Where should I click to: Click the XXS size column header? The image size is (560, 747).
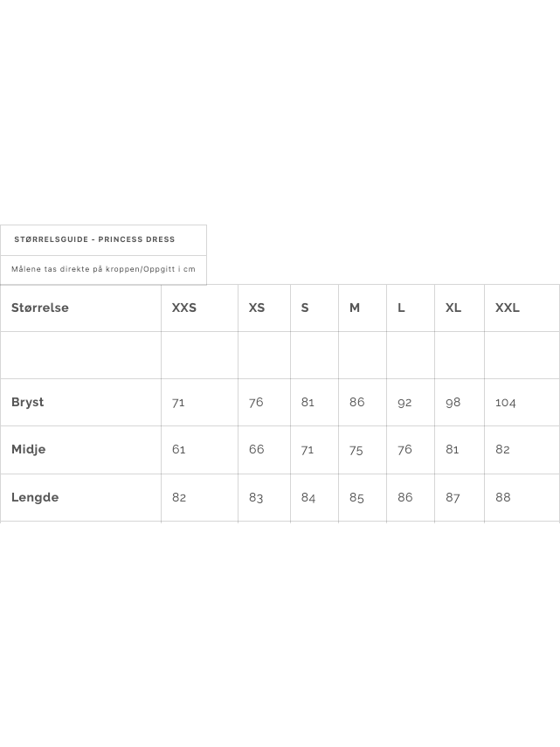point(184,308)
